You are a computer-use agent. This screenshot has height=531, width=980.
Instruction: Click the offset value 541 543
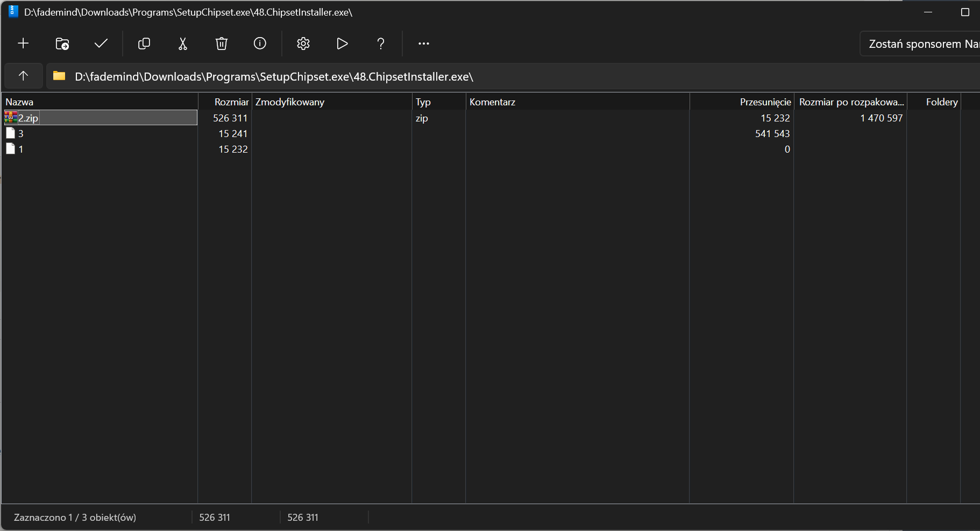[x=772, y=133]
